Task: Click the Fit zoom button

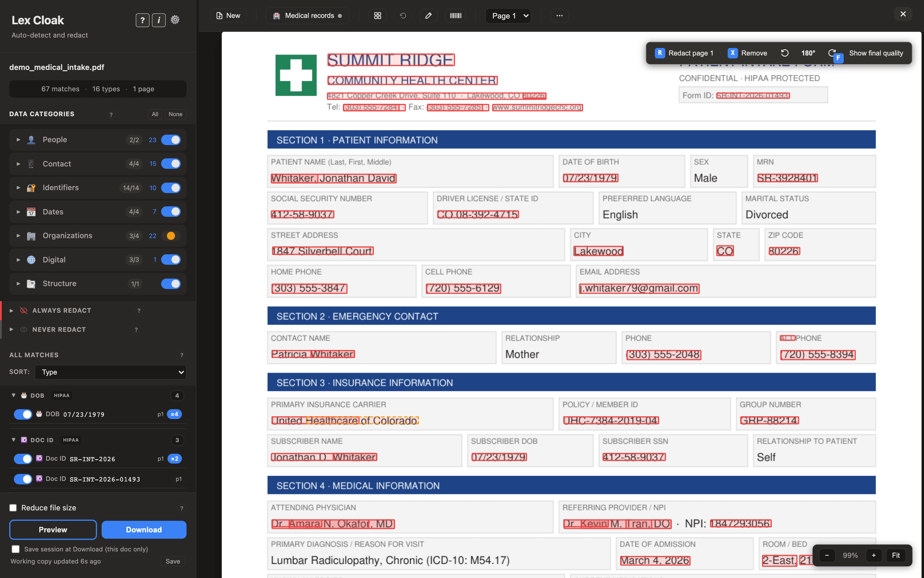Action: coord(895,555)
